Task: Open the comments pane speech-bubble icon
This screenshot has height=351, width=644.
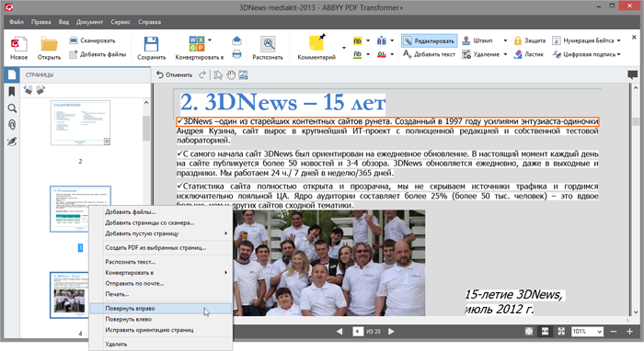Action: point(632,74)
